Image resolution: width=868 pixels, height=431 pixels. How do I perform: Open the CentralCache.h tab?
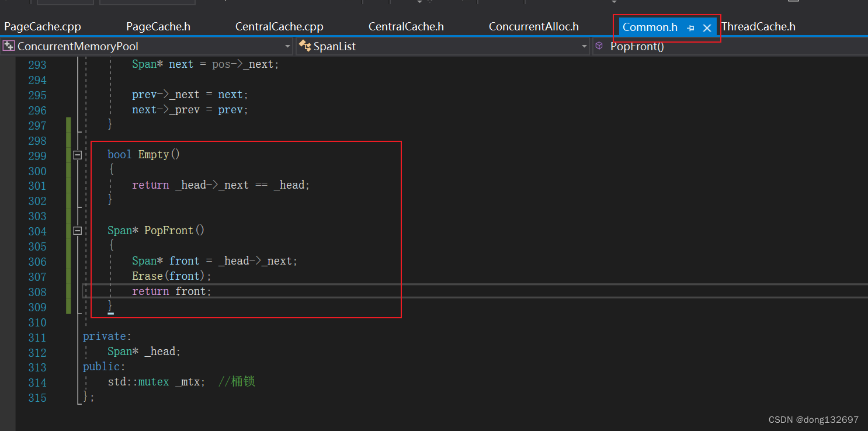[x=406, y=27]
